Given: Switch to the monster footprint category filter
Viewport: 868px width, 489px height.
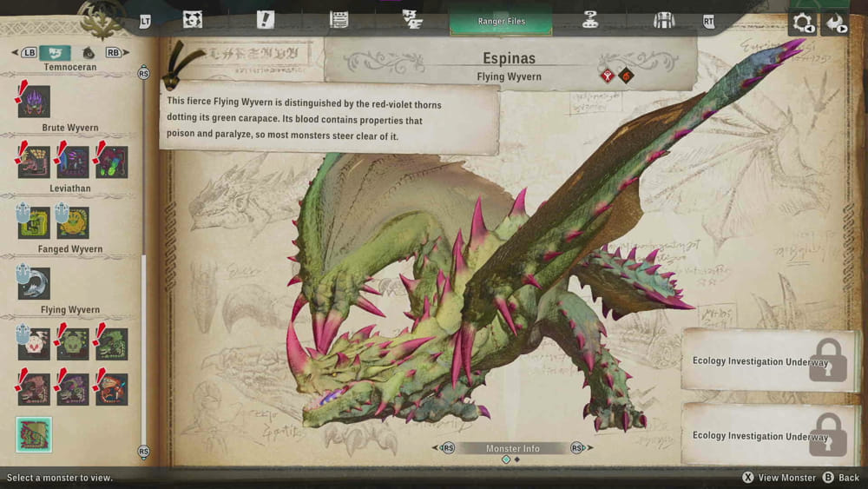Looking at the screenshot, I should 88,53.
